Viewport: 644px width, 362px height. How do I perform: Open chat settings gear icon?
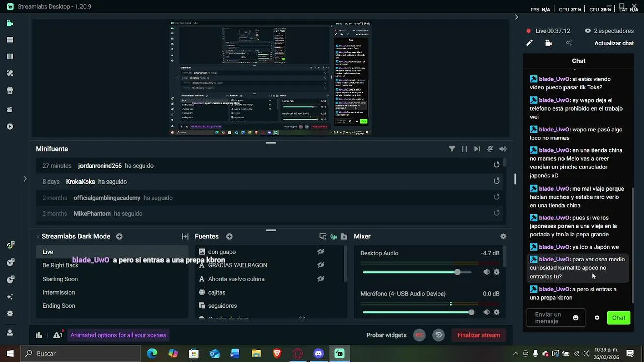[597, 318]
